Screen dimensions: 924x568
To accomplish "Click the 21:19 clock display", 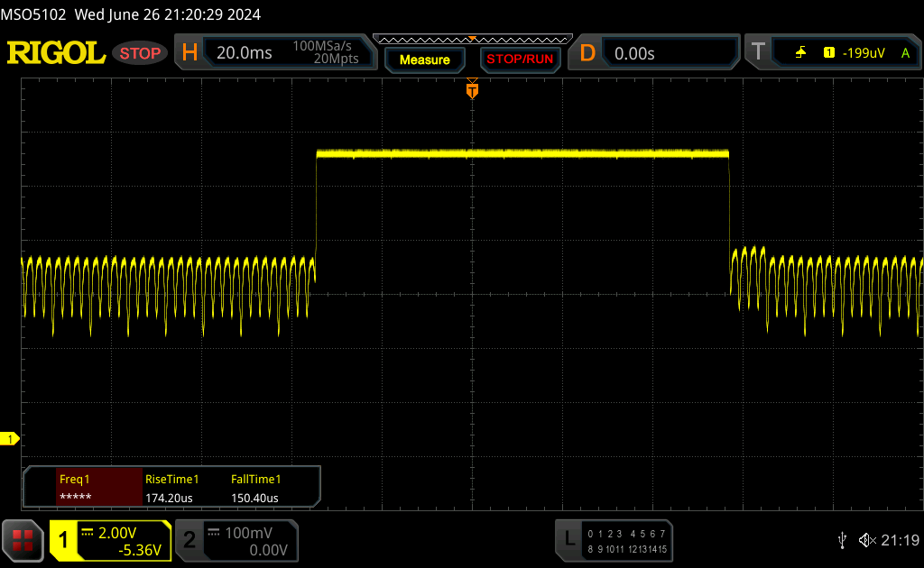I will (x=900, y=540).
